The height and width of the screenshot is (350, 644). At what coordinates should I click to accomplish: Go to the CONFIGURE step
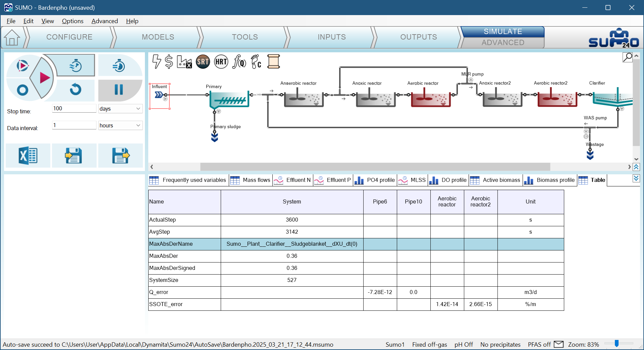[69, 37]
